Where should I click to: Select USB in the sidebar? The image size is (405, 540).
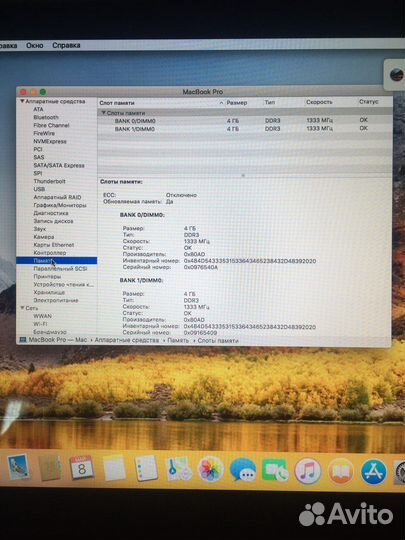pyautogui.click(x=39, y=189)
